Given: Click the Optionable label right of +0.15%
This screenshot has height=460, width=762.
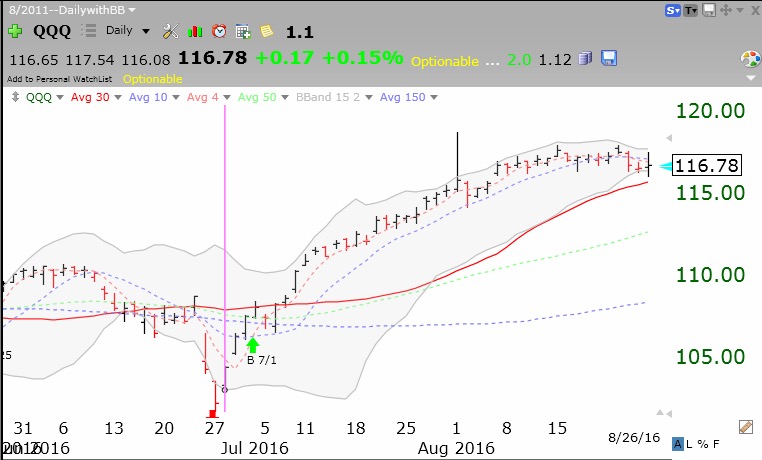Looking at the screenshot, I should (445, 61).
